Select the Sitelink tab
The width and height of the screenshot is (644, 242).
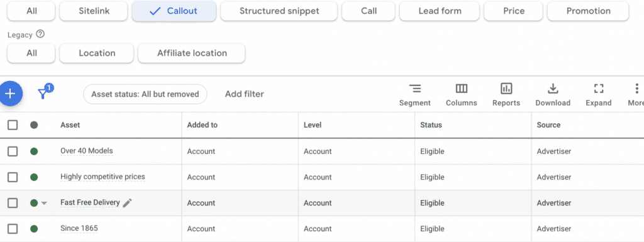tap(94, 11)
